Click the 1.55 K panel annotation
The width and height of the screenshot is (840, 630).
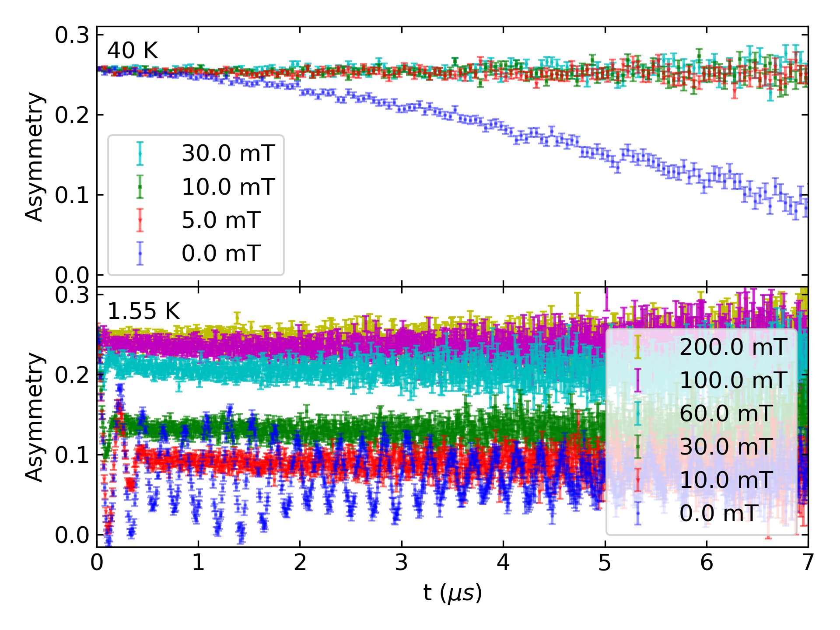(x=143, y=311)
